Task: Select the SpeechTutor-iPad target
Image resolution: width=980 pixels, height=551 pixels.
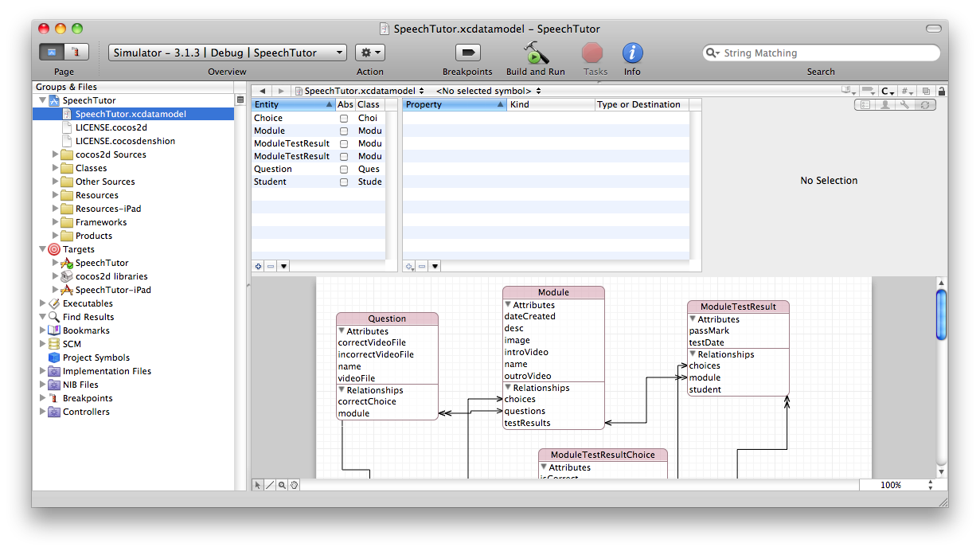Action: 106,290
